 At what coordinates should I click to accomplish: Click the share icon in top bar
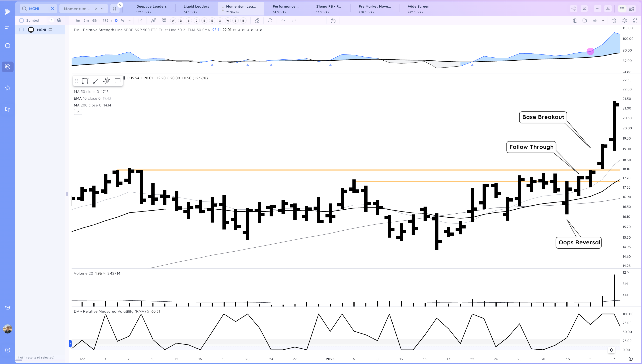[x=573, y=9]
